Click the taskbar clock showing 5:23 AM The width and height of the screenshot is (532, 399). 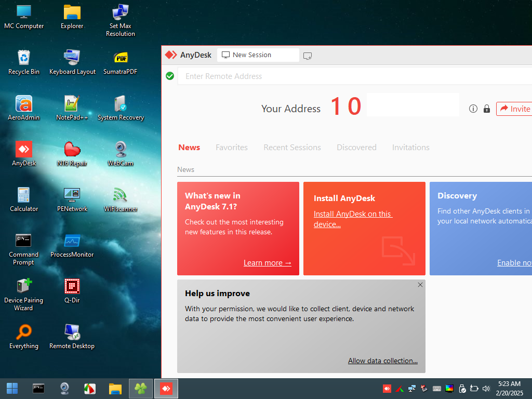click(x=509, y=389)
